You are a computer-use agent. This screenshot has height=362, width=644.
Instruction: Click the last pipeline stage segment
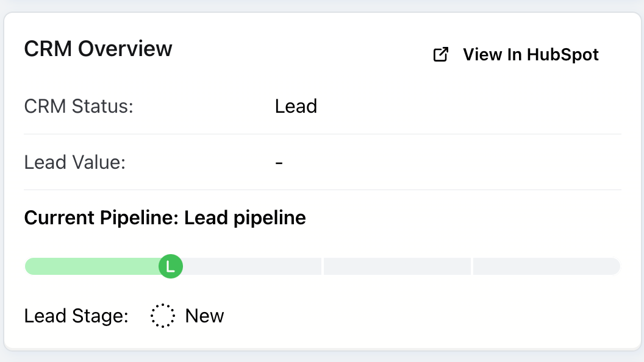point(546,266)
